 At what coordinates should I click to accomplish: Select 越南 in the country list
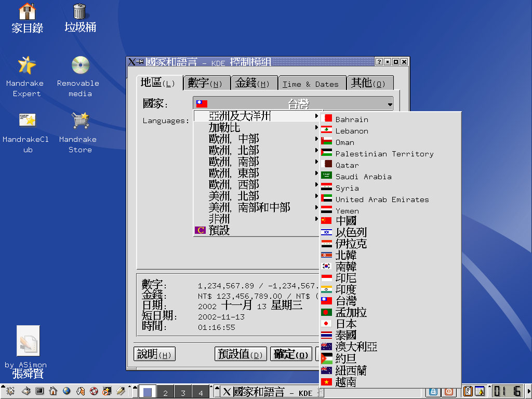[390, 382]
